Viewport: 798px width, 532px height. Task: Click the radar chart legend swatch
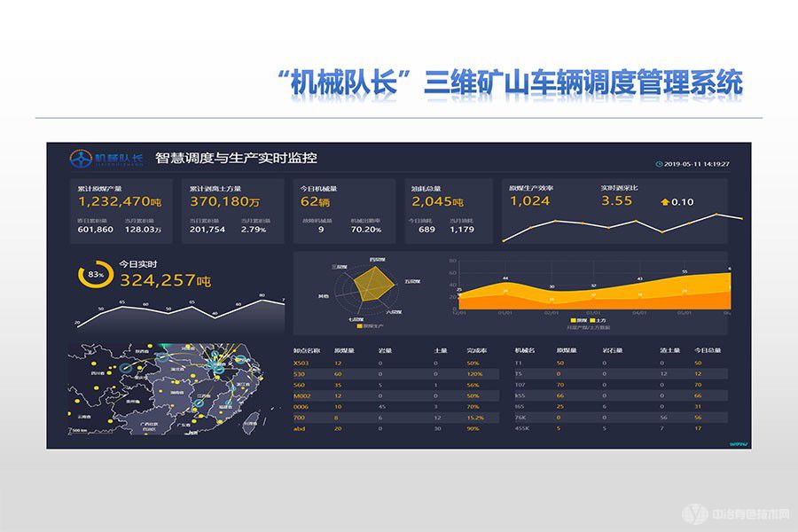(359, 325)
